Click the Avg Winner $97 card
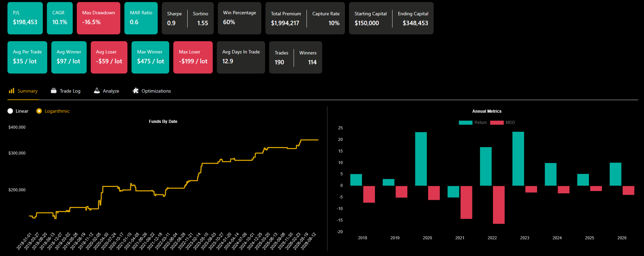Viewport: 644px width, 256px height. [x=69, y=57]
